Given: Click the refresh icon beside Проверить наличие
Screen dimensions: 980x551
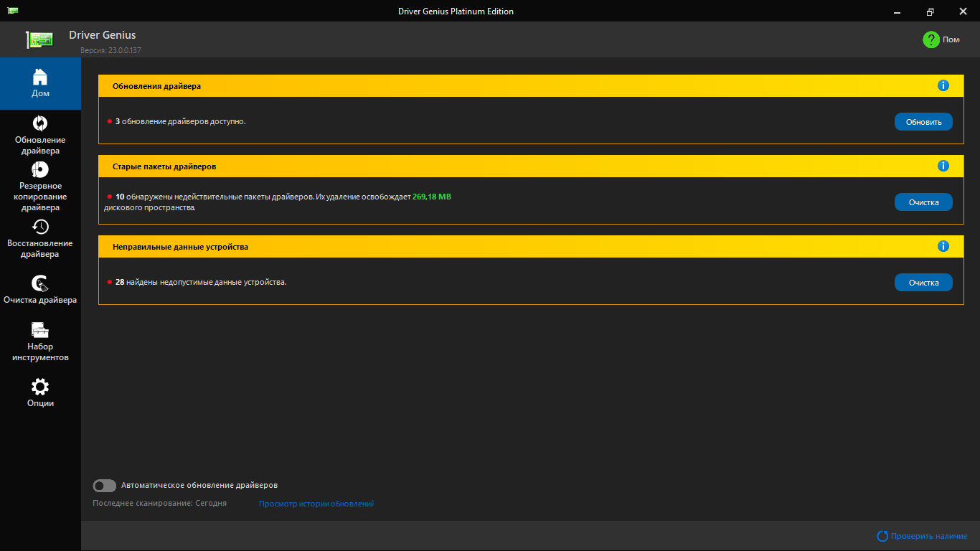Looking at the screenshot, I should [x=882, y=536].
